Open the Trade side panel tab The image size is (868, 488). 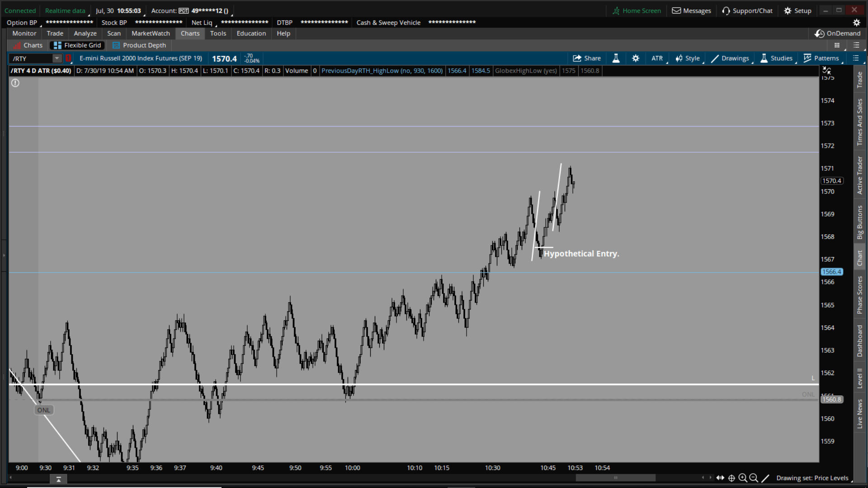[x=860, y=80]
